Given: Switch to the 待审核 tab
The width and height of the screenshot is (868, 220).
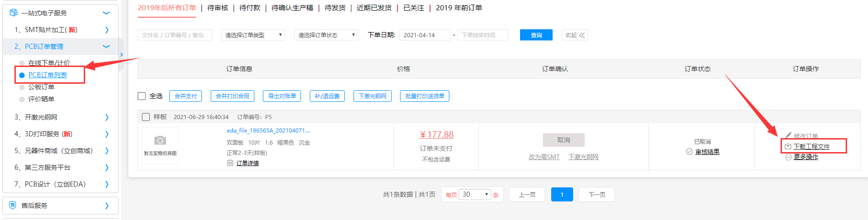Looking at the screenshot, I should coord(218,8).
